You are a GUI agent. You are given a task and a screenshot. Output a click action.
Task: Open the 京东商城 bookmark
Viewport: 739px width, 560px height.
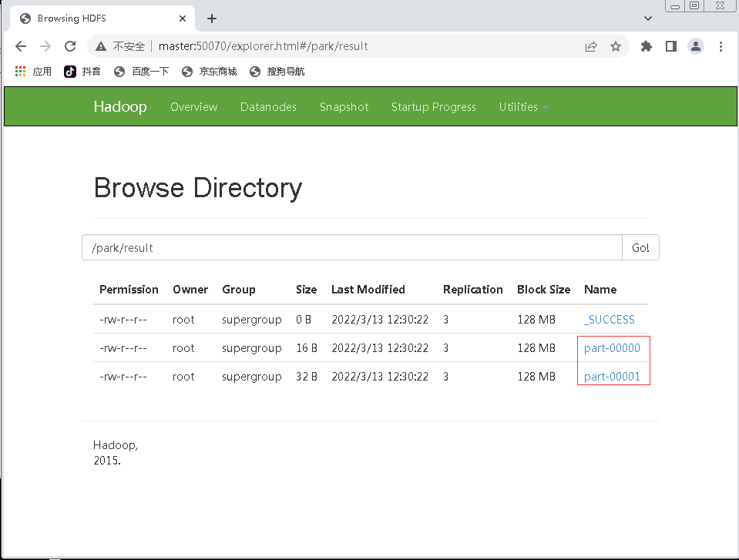point(210,71)
